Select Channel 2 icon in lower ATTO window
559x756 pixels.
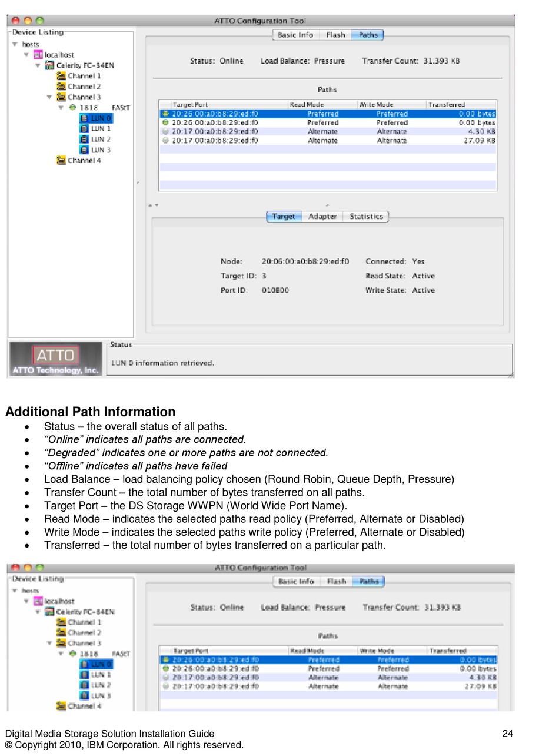pos(61,633)
